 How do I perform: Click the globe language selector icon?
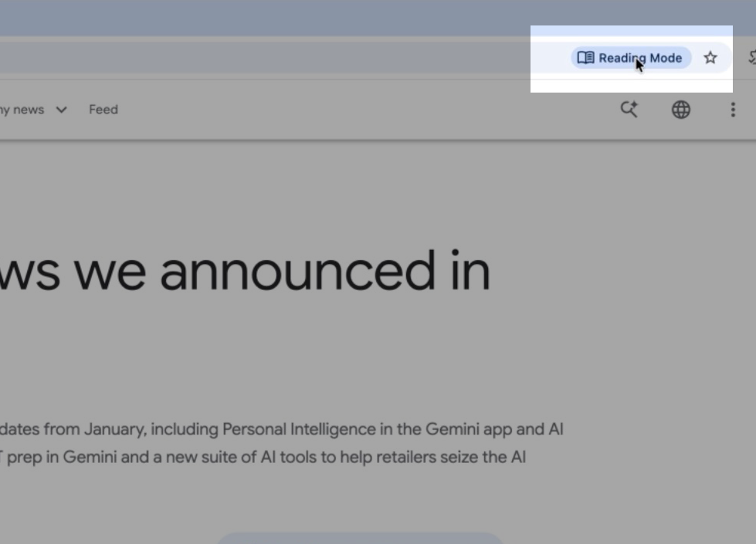point(680,109)
